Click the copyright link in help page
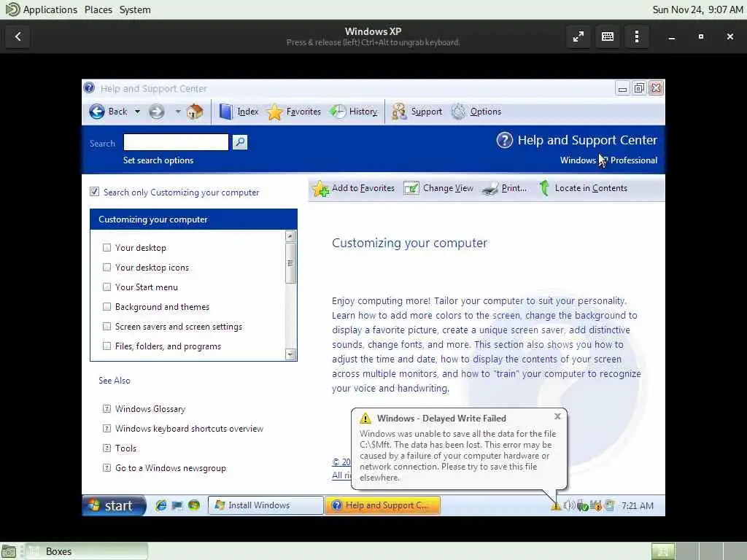Viewport: 747px width, 560px height. (x=341, y=462)
